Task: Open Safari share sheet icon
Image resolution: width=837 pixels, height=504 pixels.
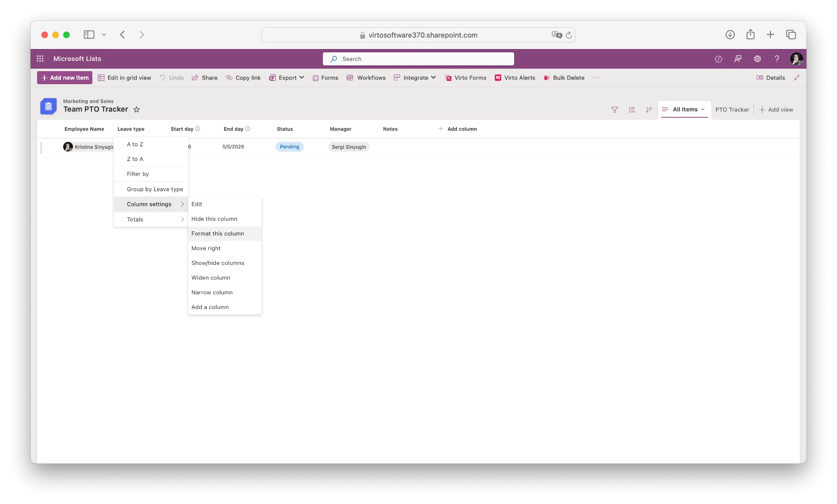Action: pyautogui.click(x=750, y=34)
